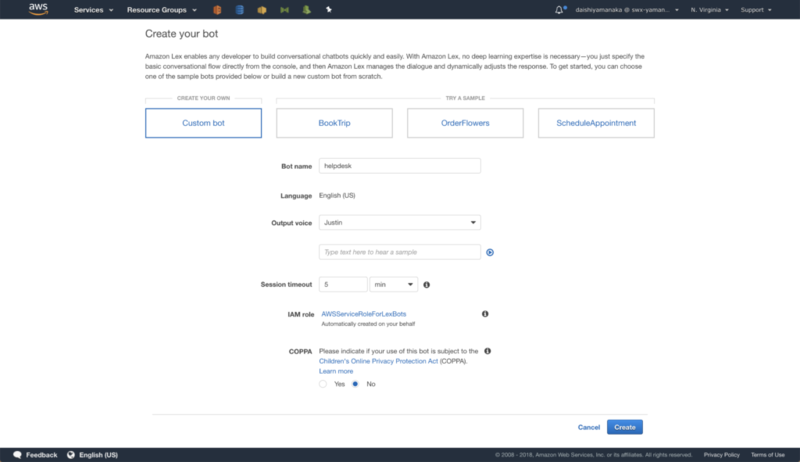
Task: Click the Feedback speech bubble icon
Action: pyautogui.click(x=17, y=455)
